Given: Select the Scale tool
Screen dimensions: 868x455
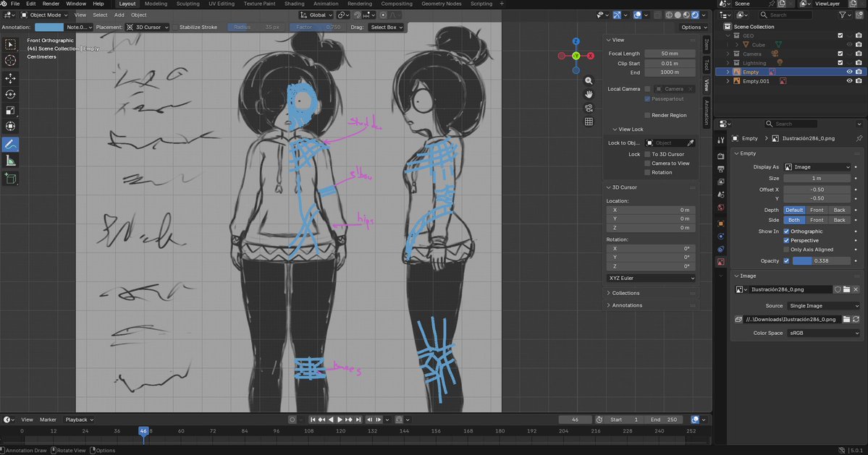Looking at the screenshot, I should tap(11, 111).
